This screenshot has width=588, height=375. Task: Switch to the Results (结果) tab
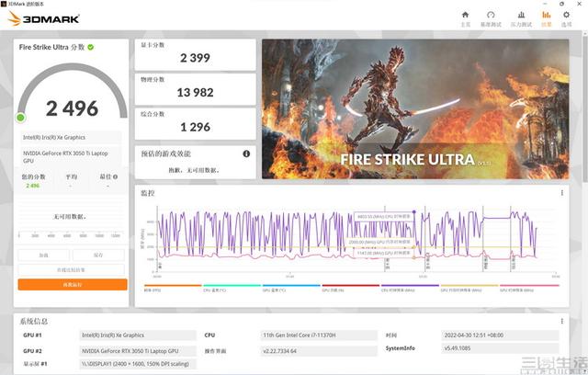click(547, 17)
